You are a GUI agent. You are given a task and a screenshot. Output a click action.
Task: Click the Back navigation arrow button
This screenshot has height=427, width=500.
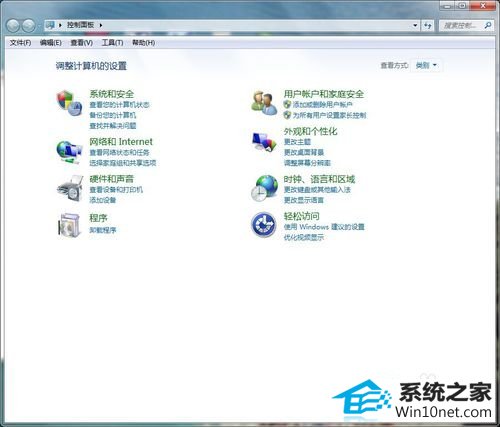(13, 25)
